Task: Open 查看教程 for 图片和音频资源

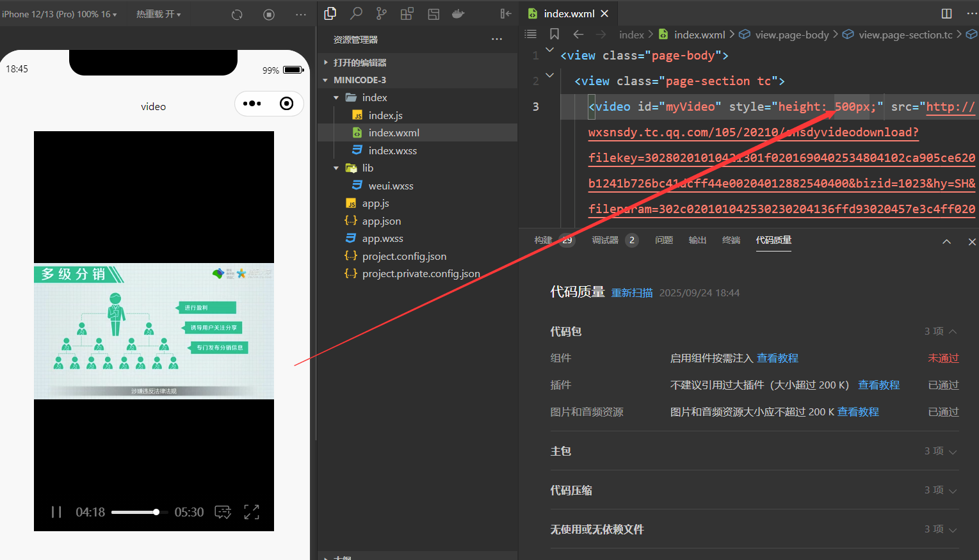Action: pos(858,412)
